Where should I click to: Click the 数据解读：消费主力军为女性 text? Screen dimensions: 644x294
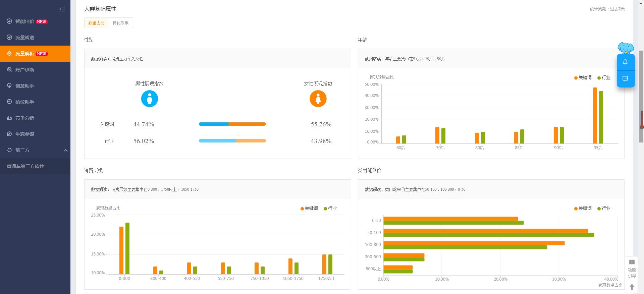point(117,59)
